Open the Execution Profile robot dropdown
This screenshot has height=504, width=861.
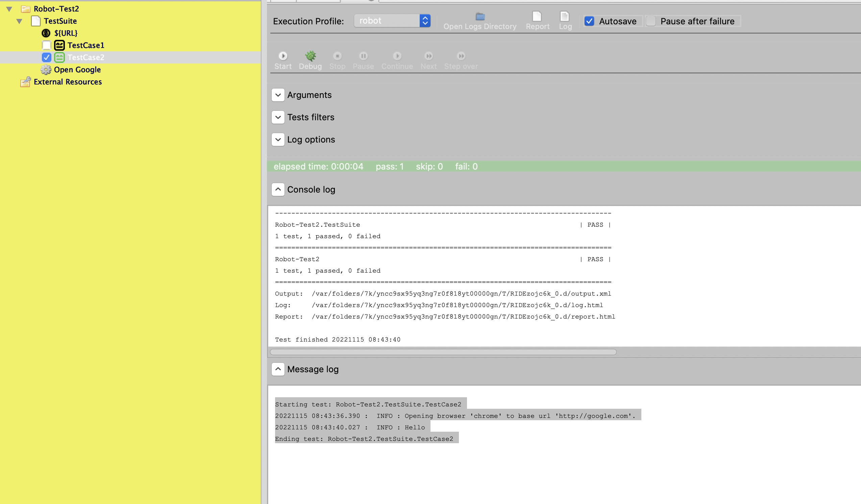[392, 21]
